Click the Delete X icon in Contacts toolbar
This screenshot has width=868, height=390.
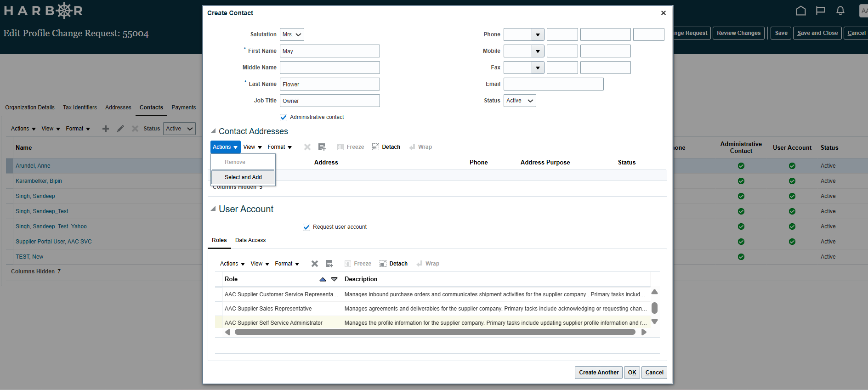click(135, 129)
